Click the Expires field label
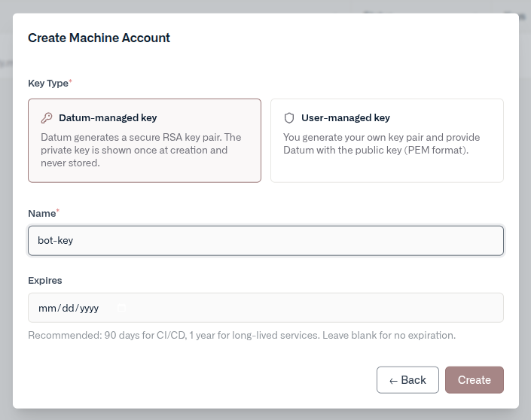 [x=45, y=280]
